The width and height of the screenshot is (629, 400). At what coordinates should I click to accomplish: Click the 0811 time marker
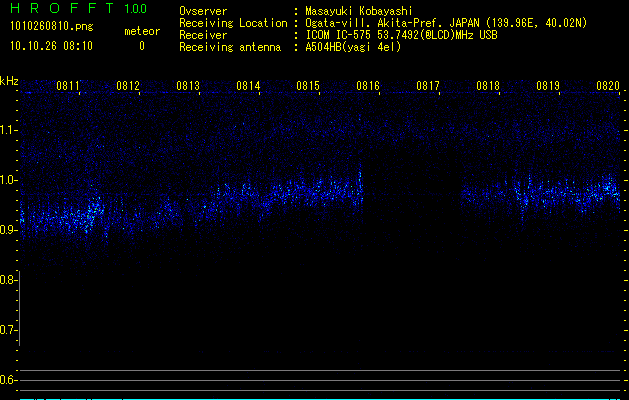coord(68,86)
